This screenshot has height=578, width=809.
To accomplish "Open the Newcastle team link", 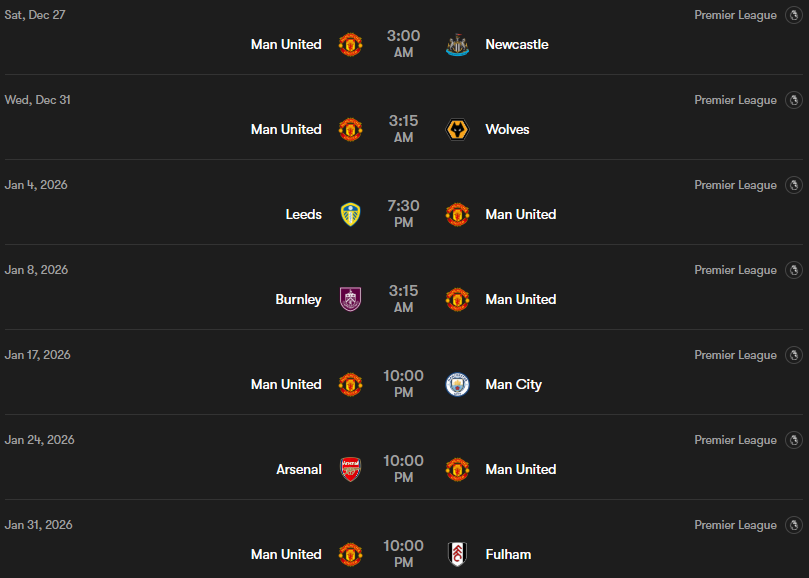I will click(x=516, y=45).
